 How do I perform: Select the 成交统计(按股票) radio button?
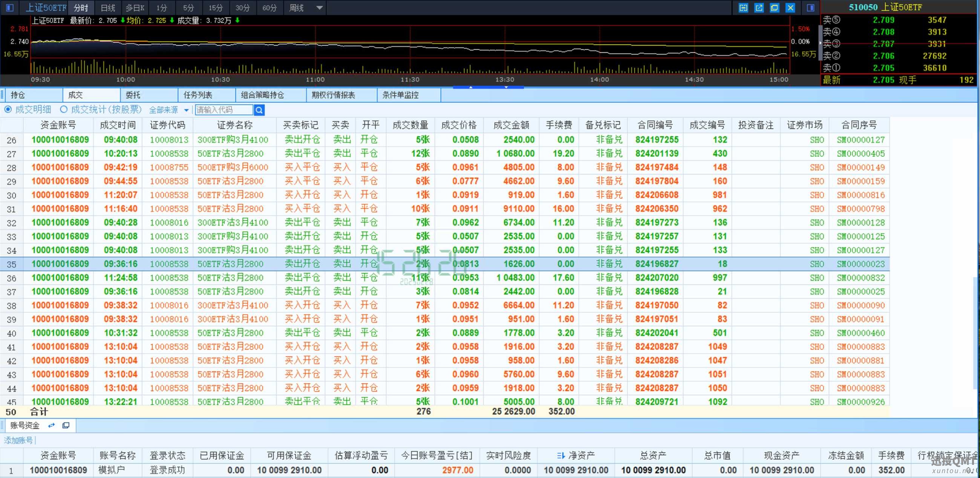coord(64,110)
